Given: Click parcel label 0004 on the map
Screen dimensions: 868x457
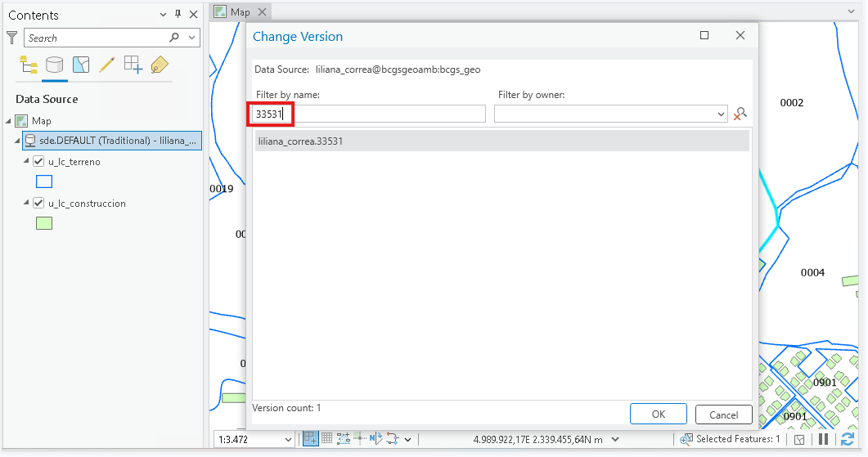Looking at the screenshot, I should [x=812, y=272].
